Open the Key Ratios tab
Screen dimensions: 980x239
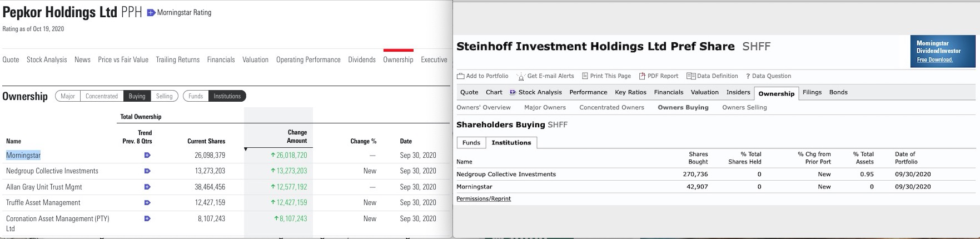point(630,92)
